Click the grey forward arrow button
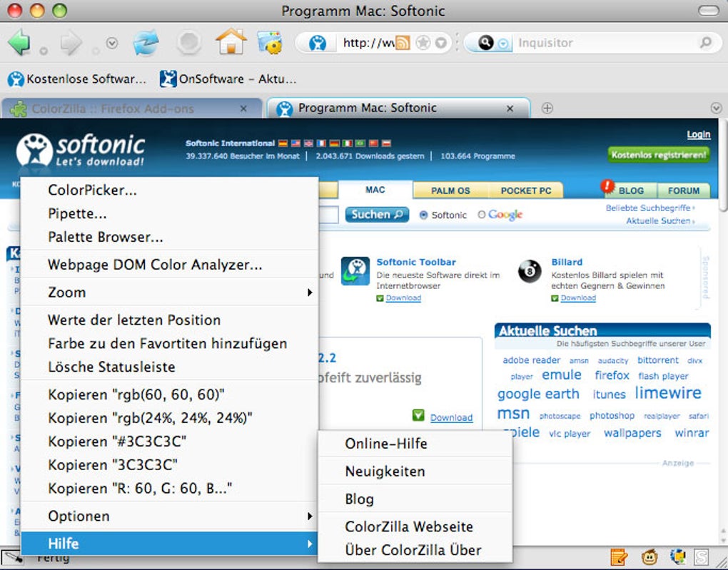Image resolution: width=728 pixels, height=570 pixels. [x=71, y=44]
